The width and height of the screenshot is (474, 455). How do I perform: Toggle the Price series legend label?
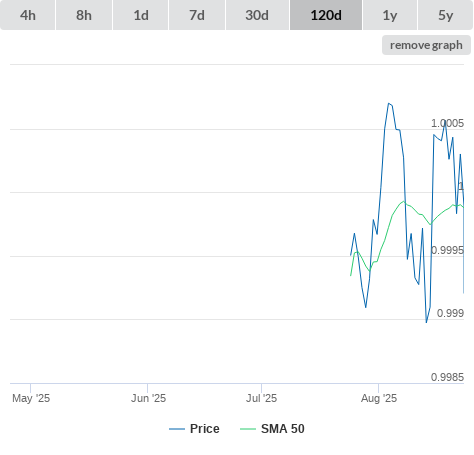[x=205, y=429]
